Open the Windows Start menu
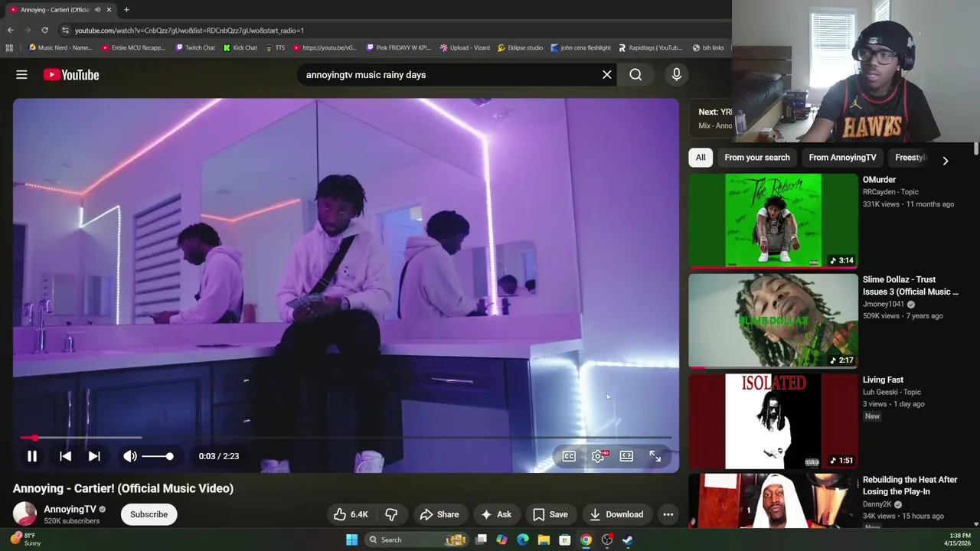 pos(351,540)
